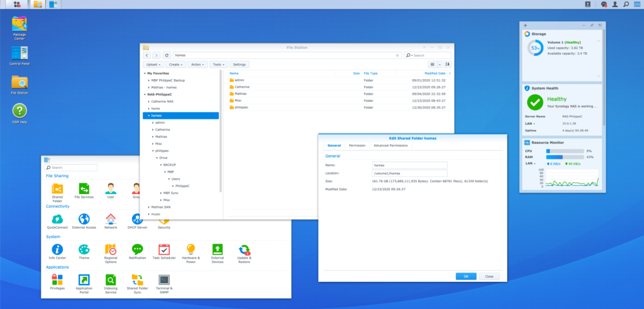This screenshot has height=309, width=644.
Task: Open the DSM Help desktop icon
Action: pyautogui.click(x=19, y=113)
